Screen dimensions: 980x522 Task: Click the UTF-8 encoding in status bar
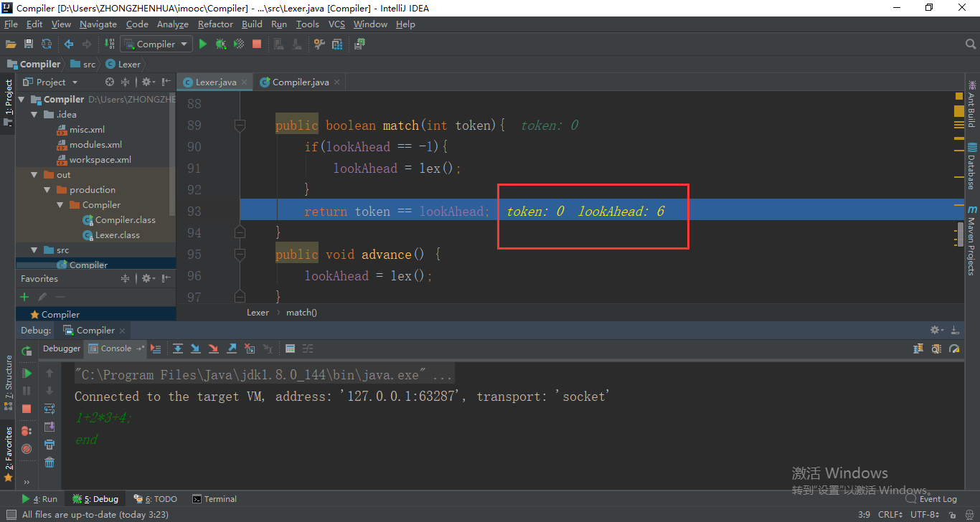click(x=925, y=514)
